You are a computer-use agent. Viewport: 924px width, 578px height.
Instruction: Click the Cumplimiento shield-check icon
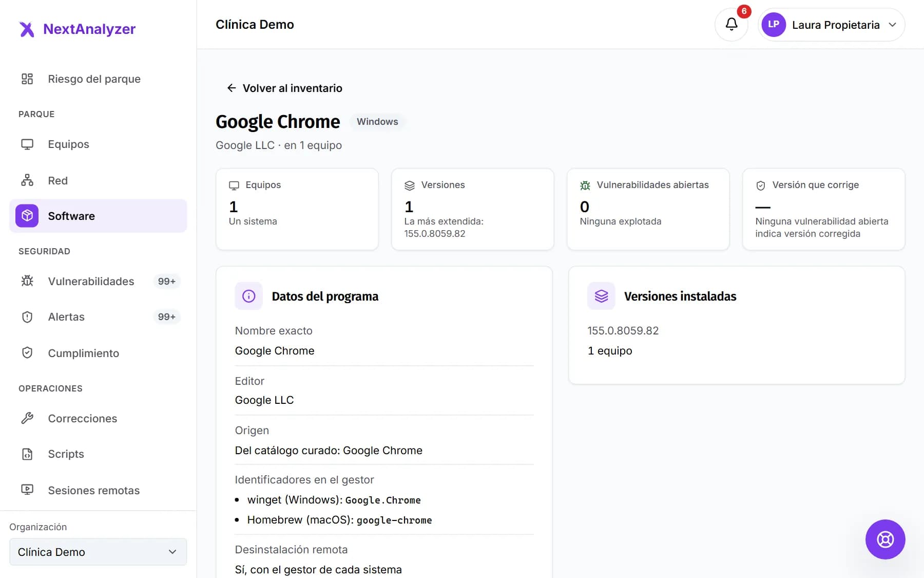click(x=27, y=353)
